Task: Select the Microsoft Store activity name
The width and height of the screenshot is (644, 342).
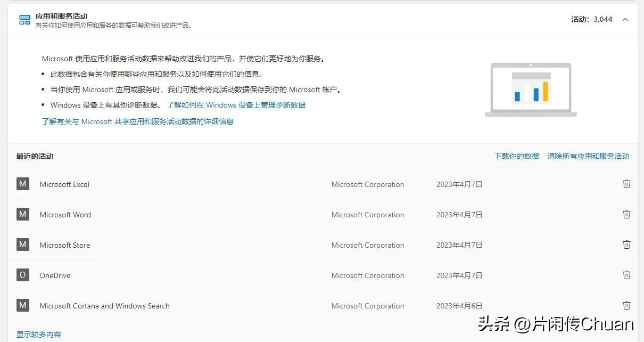Action: (x=65, y=245)
